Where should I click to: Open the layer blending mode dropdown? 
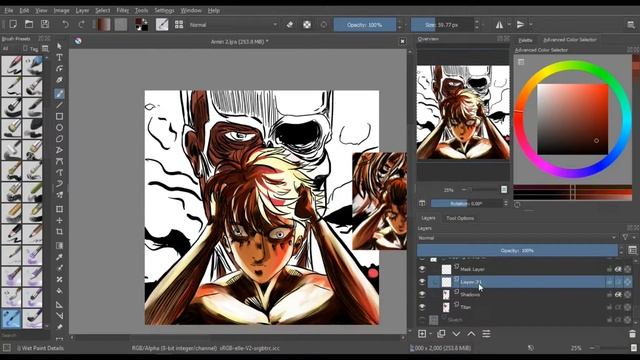tap(517, 238)
